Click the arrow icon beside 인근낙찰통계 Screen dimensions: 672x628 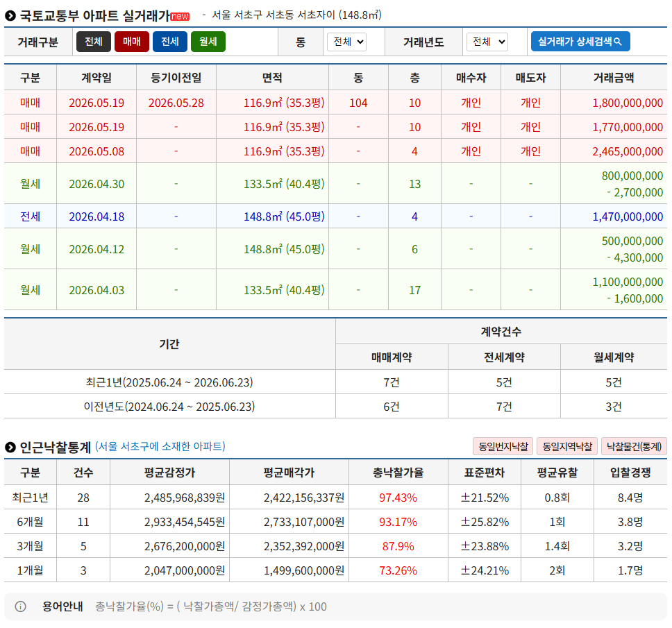point(10,447)
